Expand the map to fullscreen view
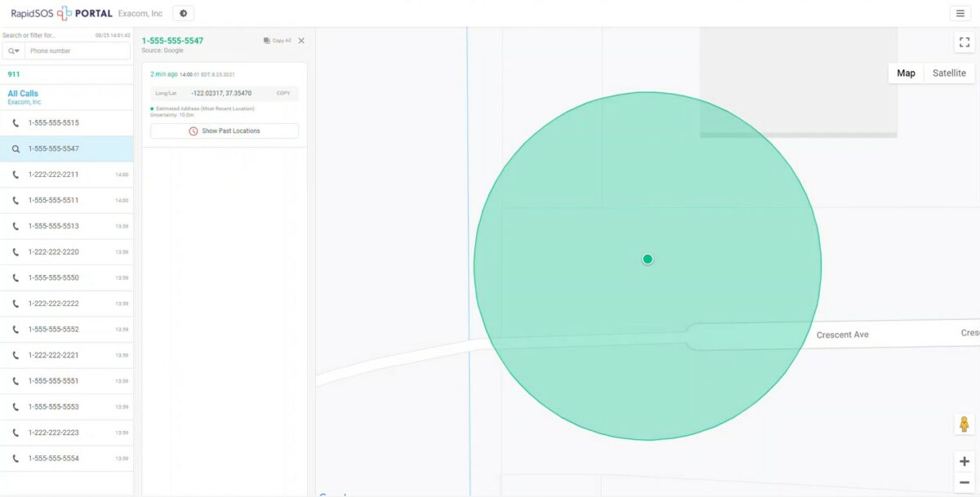Image resolution: width=980 pixels, height=497 pixels. pos(964,41)
